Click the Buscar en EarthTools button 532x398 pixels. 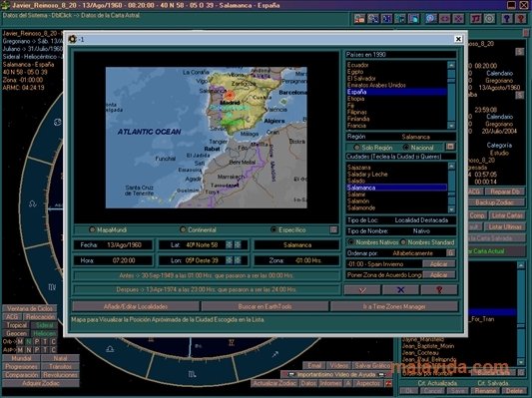265,306
